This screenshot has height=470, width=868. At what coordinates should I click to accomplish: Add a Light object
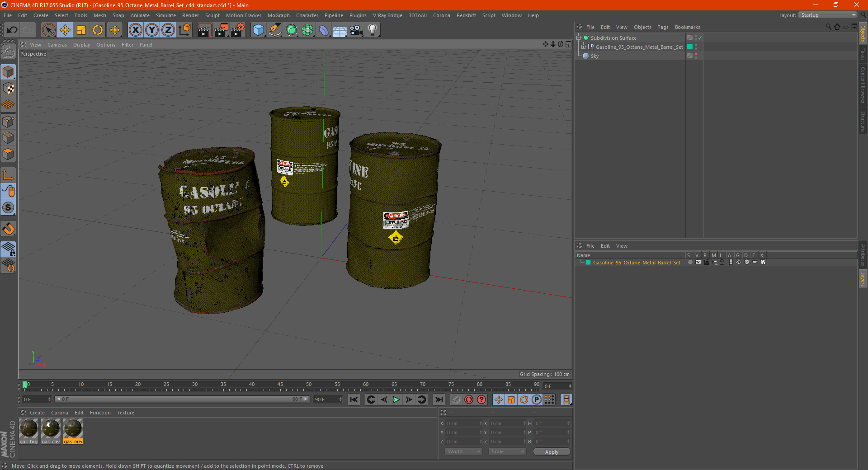373,30
